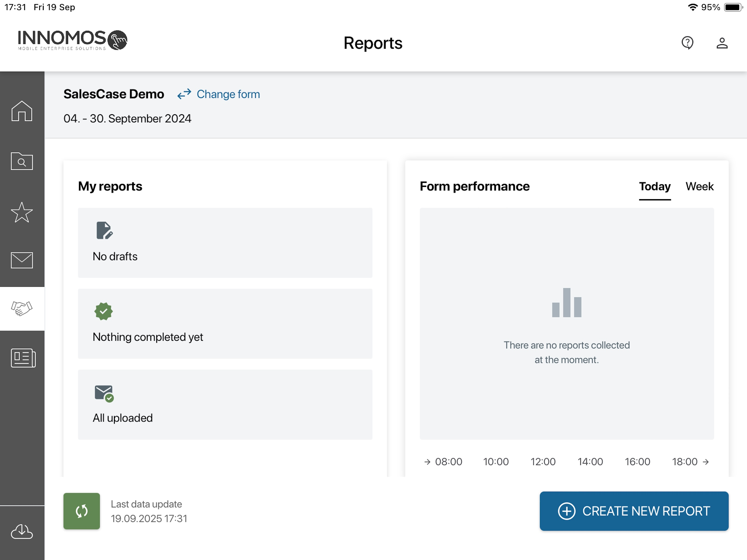This screenshot has width=747, height=560.
Task: Select the 12:00 time label
Action: point(543,462)
